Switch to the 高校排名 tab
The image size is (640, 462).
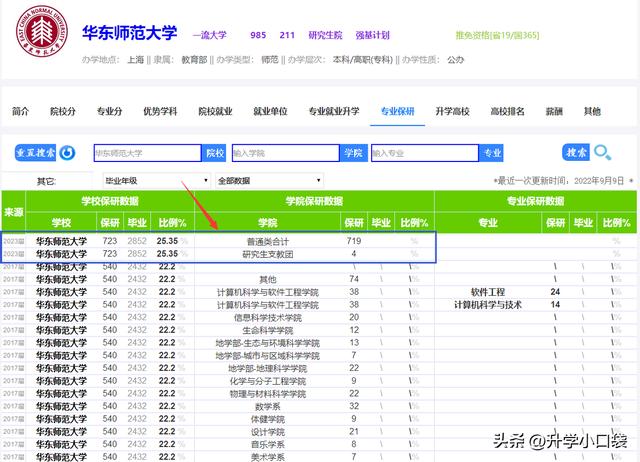(507, 111)
